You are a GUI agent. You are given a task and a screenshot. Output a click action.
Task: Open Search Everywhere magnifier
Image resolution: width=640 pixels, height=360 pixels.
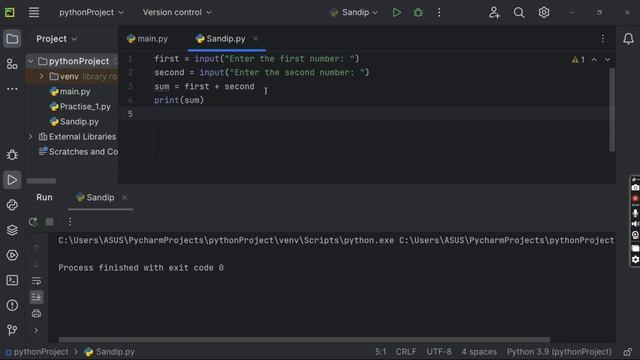(519, 13)
